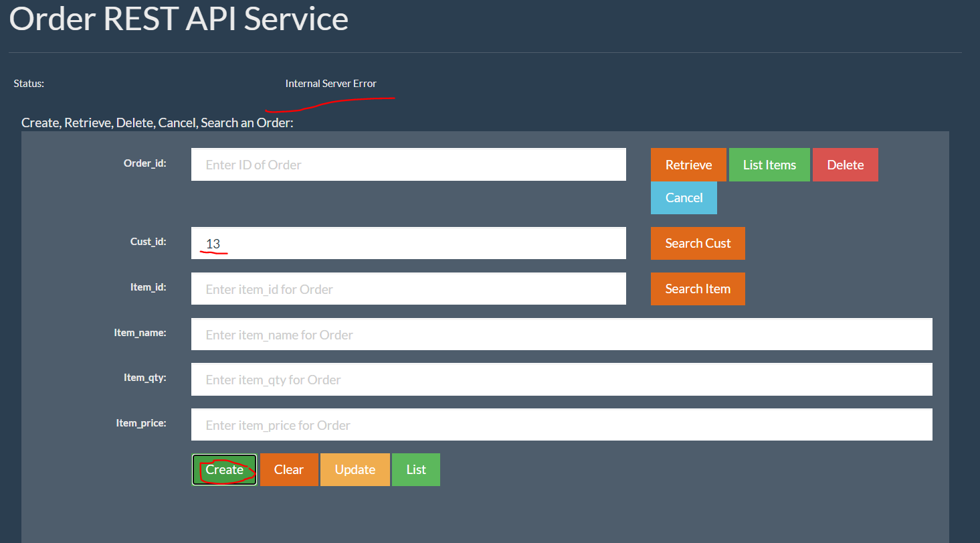This screenshot has height=543, width=980.
Task: Click the Internal Server Error status text
Action: click(330, 83)
